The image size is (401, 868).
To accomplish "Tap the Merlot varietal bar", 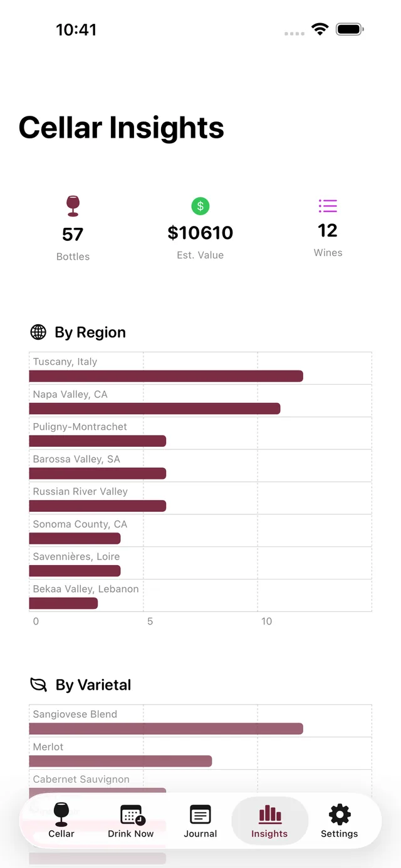I will (x=120, y=761).
